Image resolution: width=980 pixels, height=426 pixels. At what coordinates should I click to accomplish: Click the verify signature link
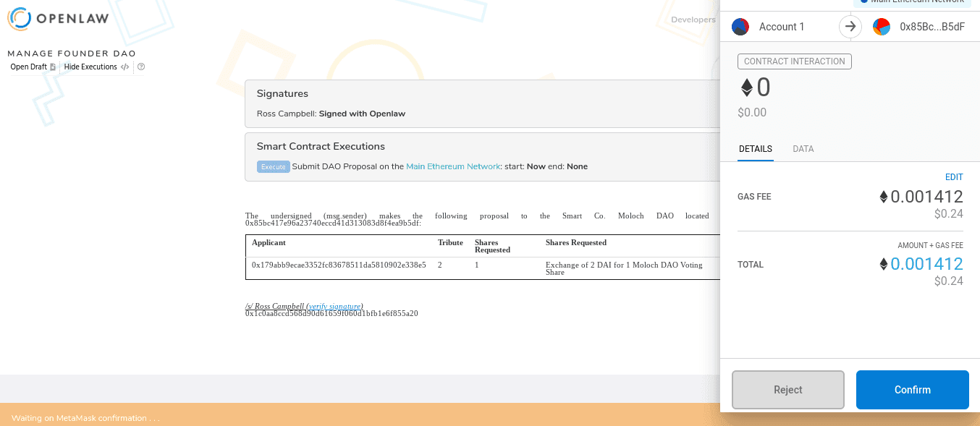(335, 306)
